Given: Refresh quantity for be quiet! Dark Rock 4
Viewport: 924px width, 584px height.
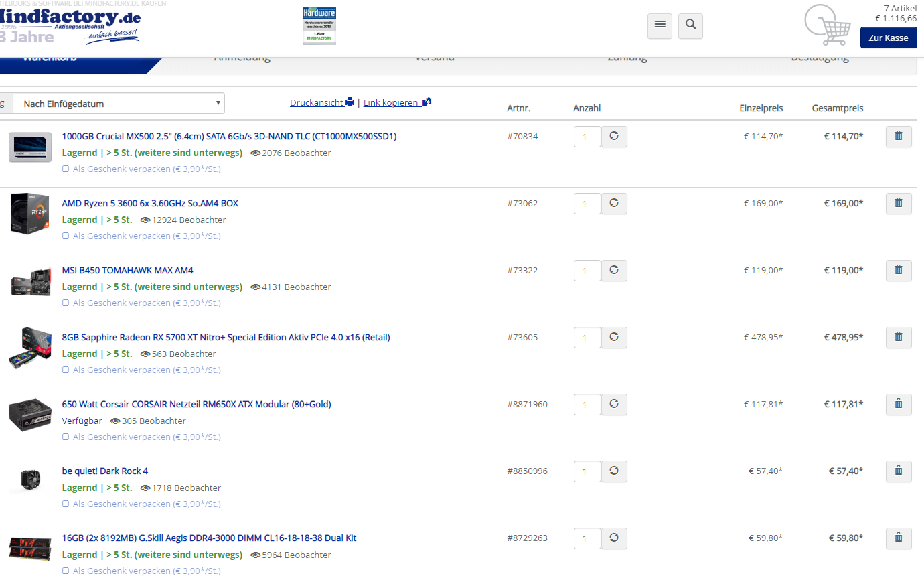Looking at the screenshot, I should click(x=614, y=471).
